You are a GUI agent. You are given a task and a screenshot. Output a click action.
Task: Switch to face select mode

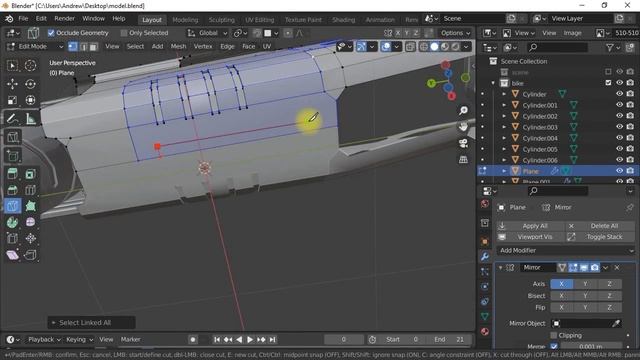coord(93,47)
